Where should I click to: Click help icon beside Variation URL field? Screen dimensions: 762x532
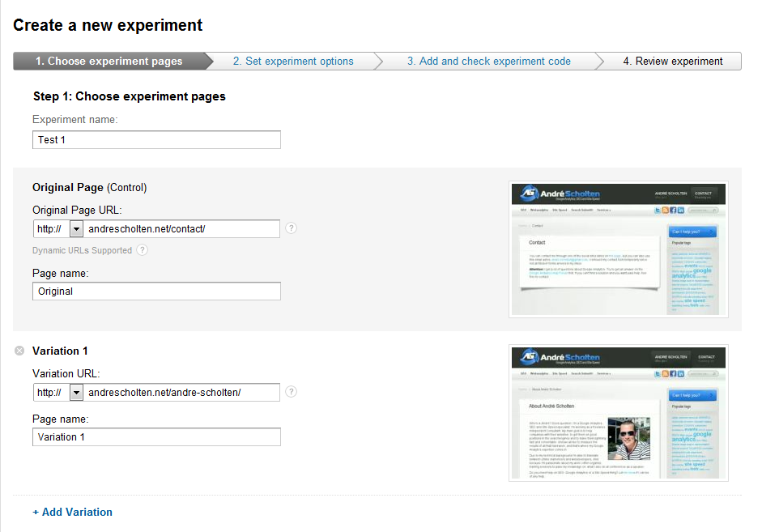click(x=292, y=392)
